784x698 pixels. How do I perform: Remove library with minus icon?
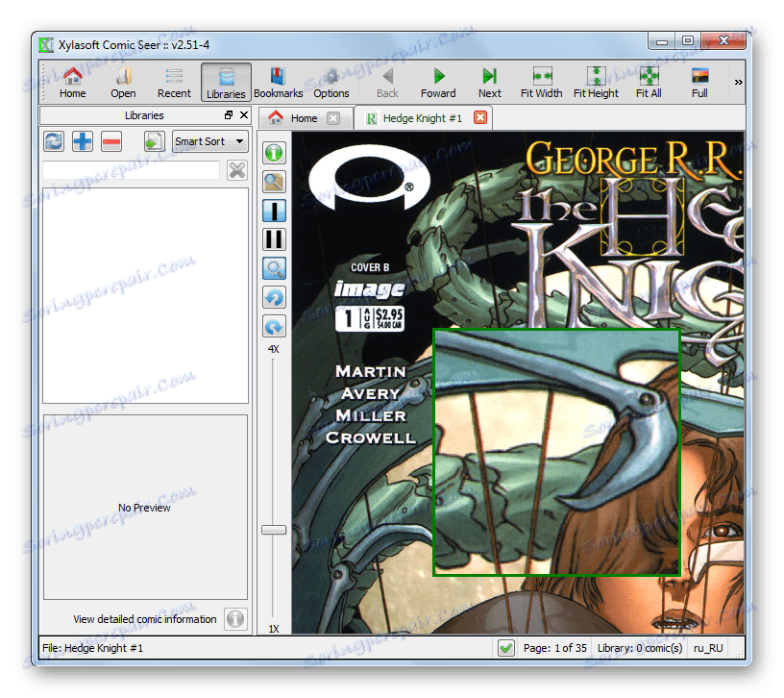111,141
